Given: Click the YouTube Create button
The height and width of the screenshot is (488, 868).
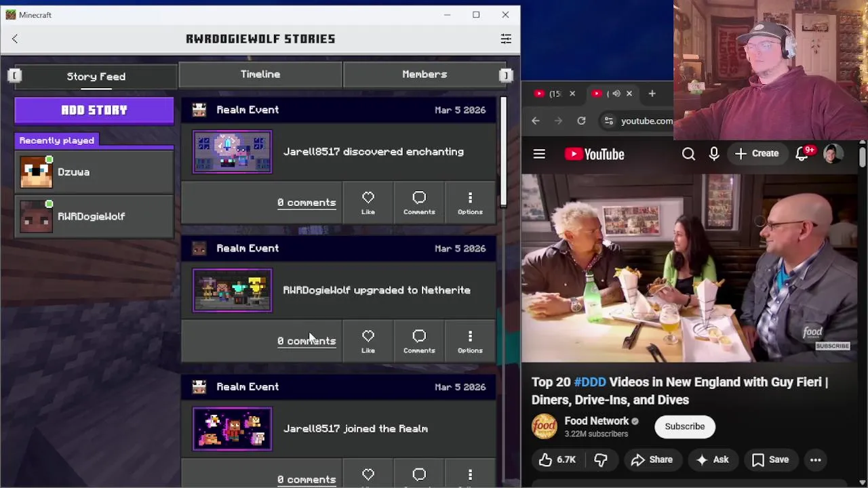Looking at the screenshot, I should (757, 154).
